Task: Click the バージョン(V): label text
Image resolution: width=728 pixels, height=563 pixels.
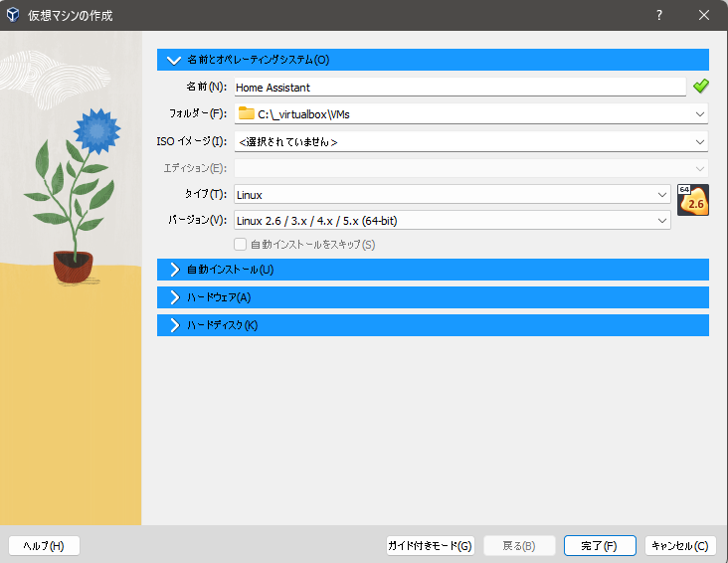Action: [197, 220]
